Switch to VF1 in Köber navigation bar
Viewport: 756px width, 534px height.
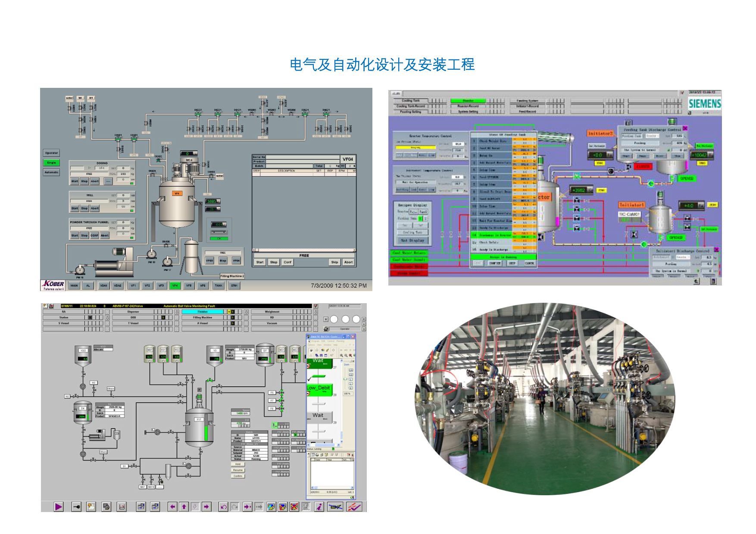point(133,286)
